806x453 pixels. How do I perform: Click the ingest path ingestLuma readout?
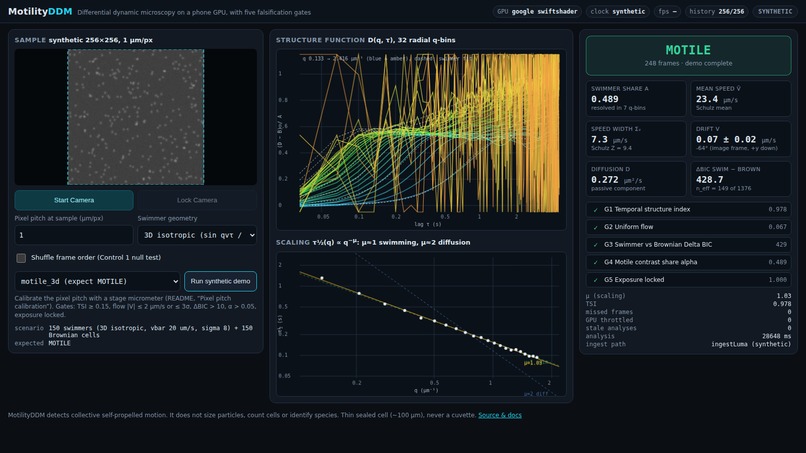click(688, 345)
